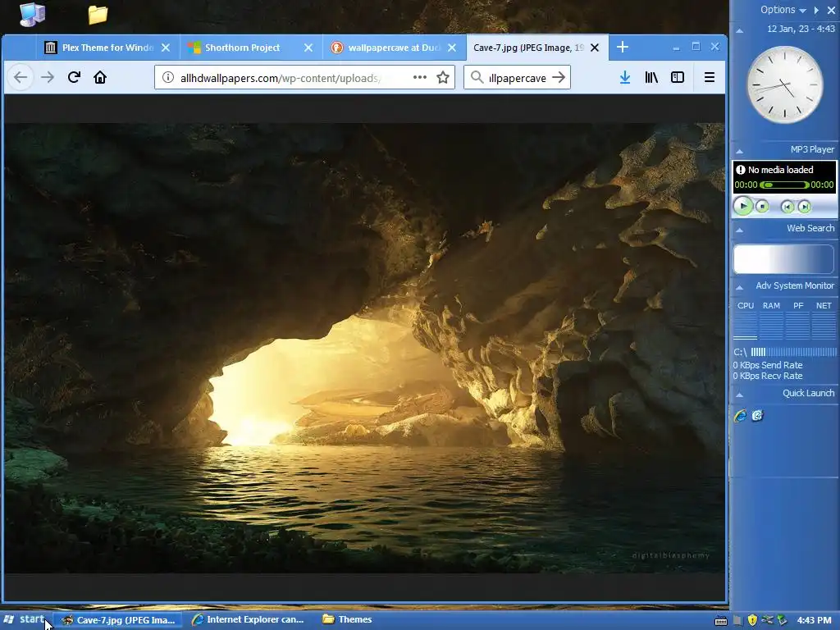Launch Internet Explorer from Quick Launch
The width and height of the screenshot is (840, 630).
point(741,415)
